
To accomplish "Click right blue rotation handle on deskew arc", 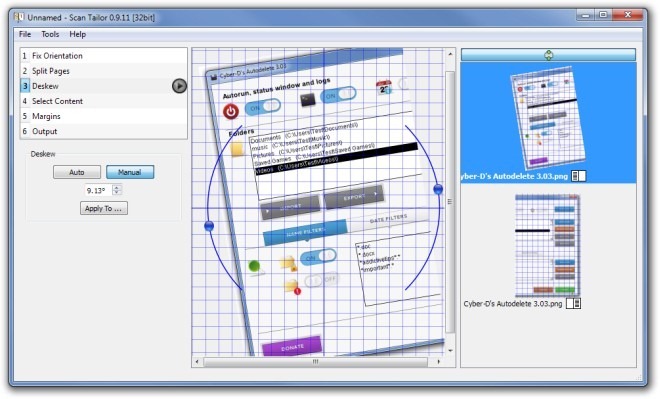I will coord(438,189).
